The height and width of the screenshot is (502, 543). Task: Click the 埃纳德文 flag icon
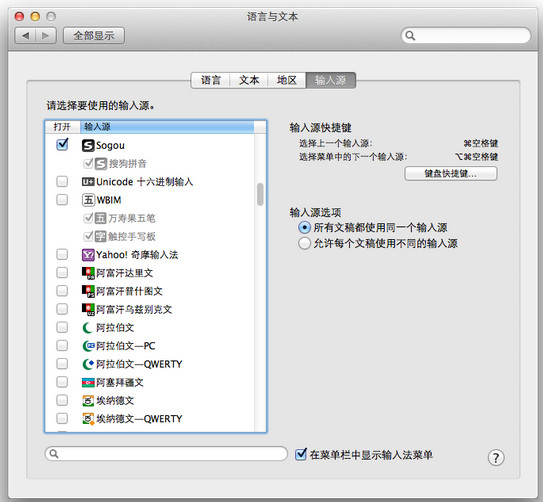pyautogui.click(x=88, y=401)
